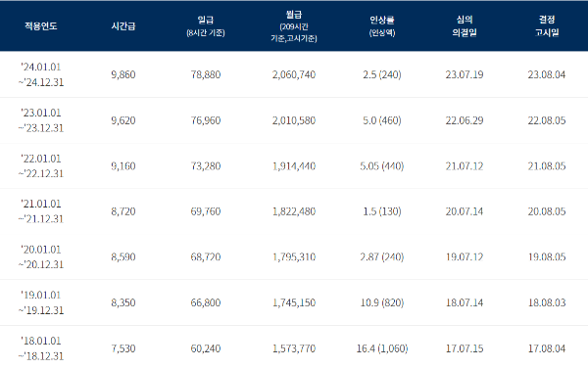Click the 인상률 (인상액) header
Viewport: 588px width, 369px height.
point(382,26)
